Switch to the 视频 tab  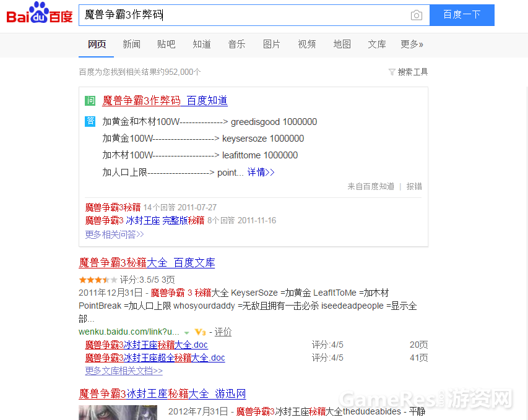click(307, 44)
